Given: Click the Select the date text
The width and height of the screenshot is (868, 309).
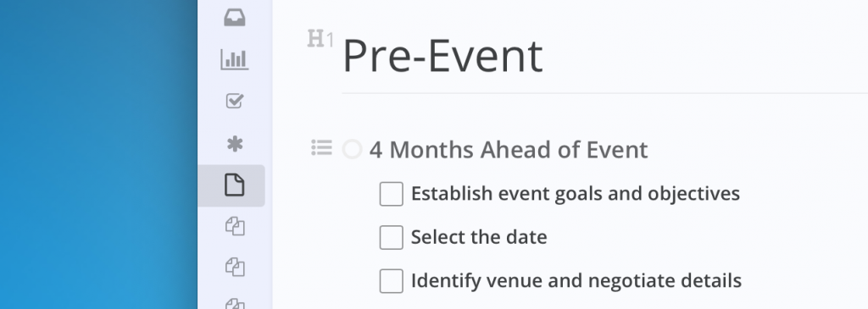Looking at the screenshot, I should [479, 237].
